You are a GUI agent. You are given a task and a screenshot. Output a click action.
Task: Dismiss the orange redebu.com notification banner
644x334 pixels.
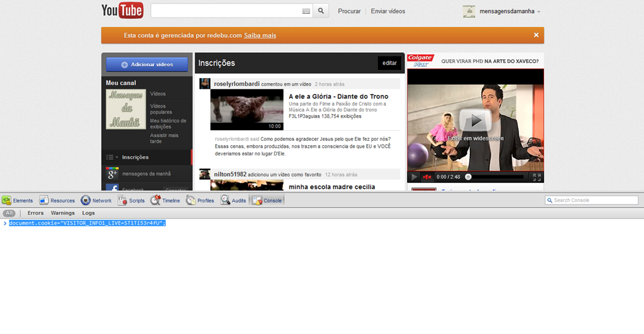(x=536, y=35)
